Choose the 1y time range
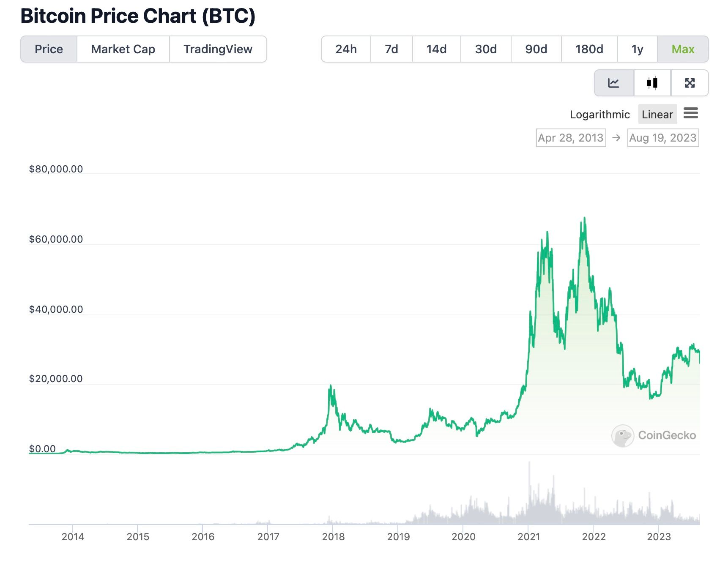Screen dimensions: 728x563 pyautogui.click(x=637, y=49)
